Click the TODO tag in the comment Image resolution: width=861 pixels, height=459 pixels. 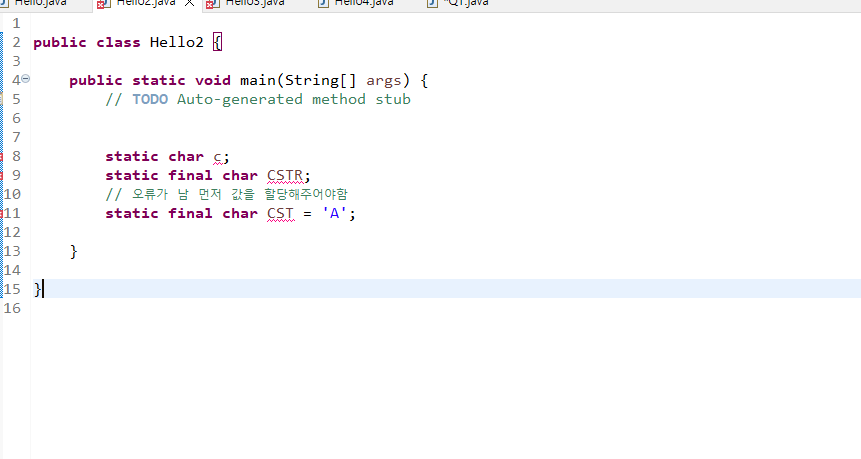(150, 99)
